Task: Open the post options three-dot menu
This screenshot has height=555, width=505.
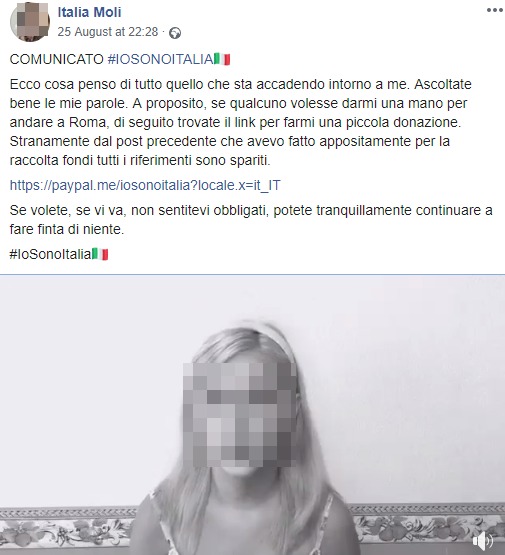Action: 494,10
